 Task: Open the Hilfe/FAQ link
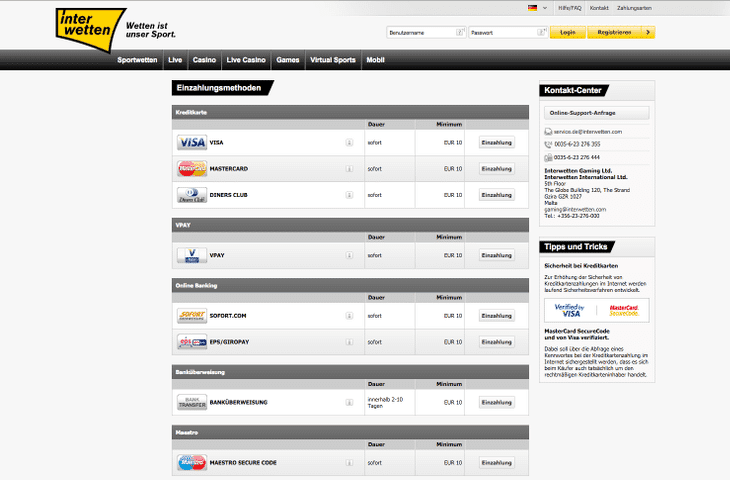click(570, 8)
